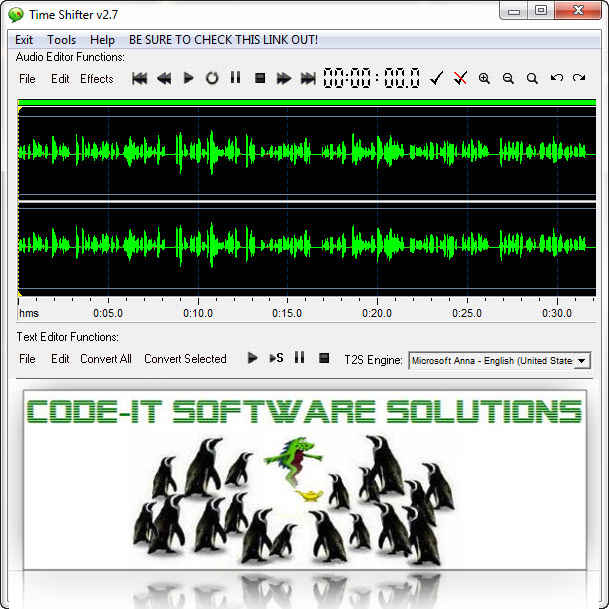Zoom out of the waveform

coord(508,78)
